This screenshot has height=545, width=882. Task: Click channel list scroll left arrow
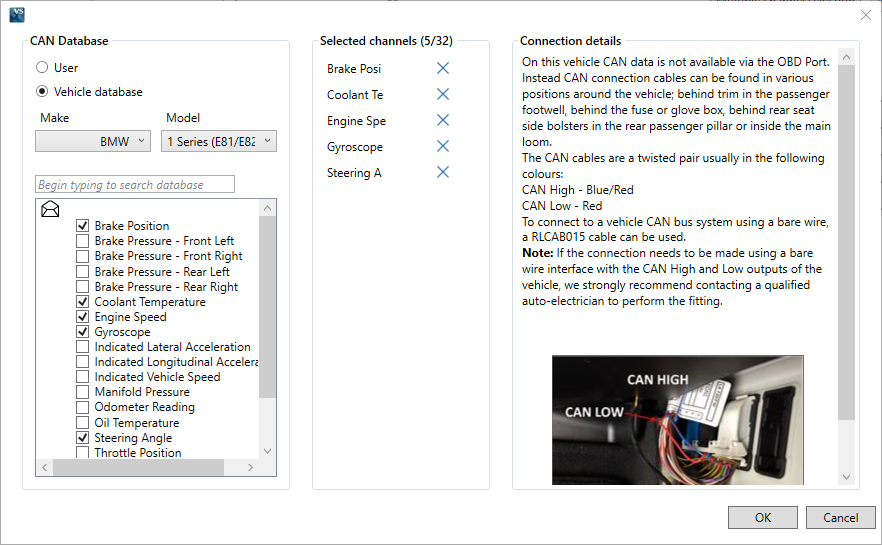click(44, 467)
